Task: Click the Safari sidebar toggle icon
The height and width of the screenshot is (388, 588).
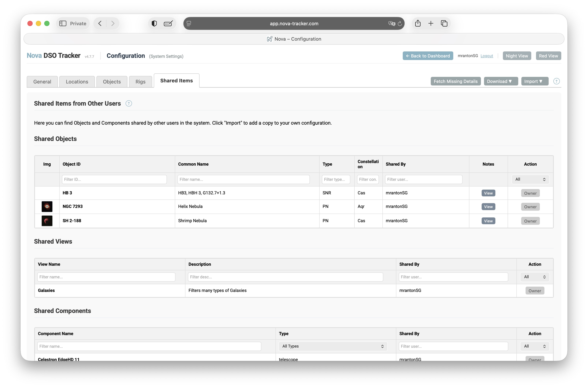Action: click(63, 23)
